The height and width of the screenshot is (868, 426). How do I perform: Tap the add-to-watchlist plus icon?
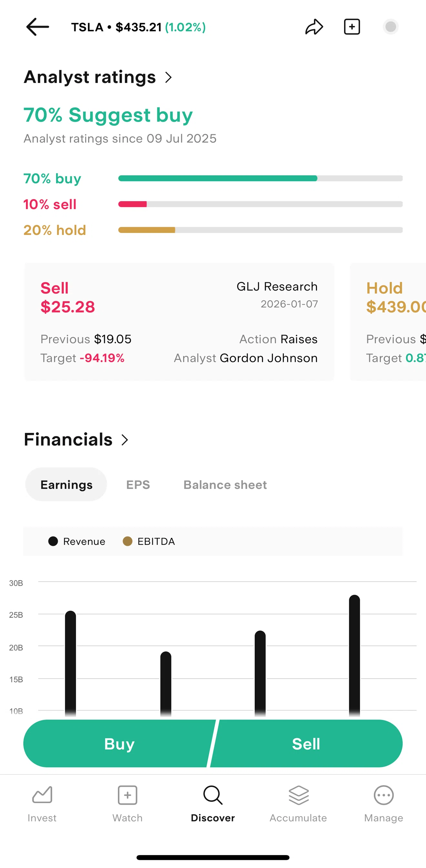(x=352, y=27)
